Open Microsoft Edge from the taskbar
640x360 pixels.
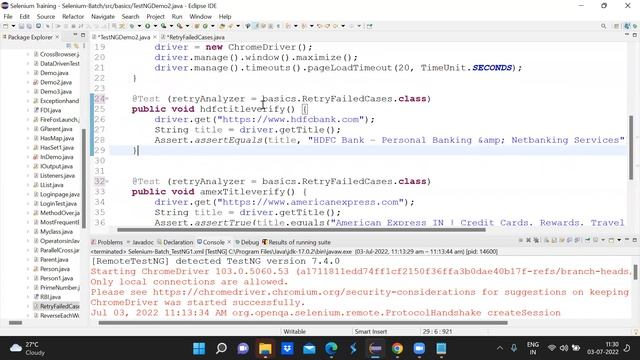point(331,349)
